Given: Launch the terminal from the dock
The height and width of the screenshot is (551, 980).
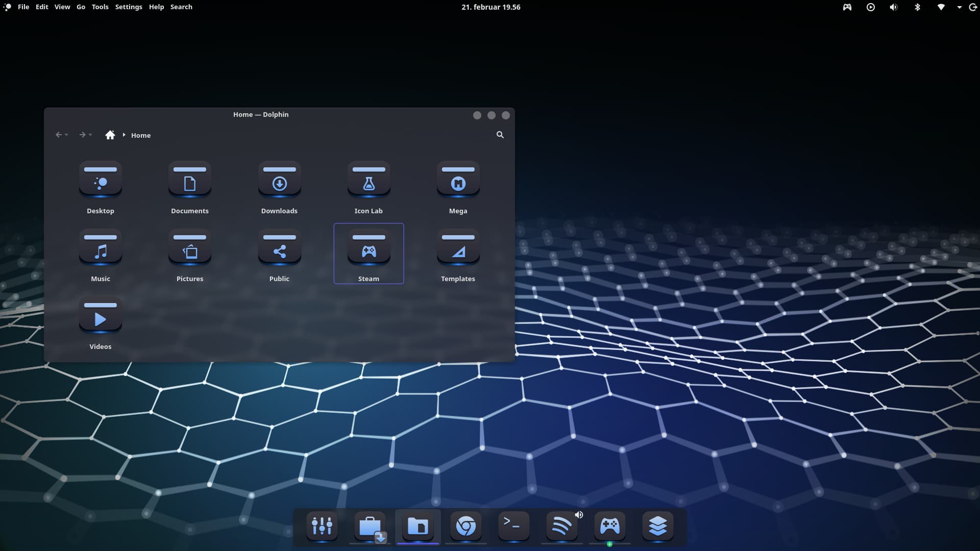Looking at the screenshot, I should click(x=513, y=525).
